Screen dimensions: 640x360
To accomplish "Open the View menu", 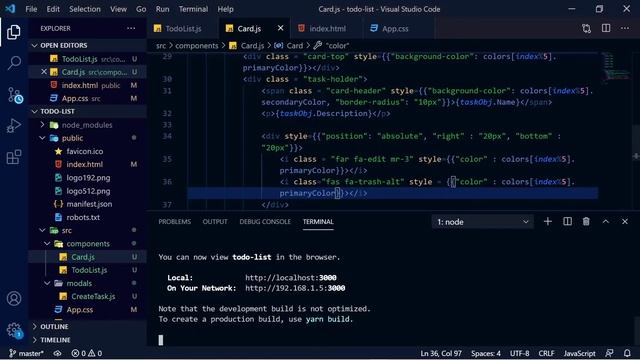I will pos(118,9).
